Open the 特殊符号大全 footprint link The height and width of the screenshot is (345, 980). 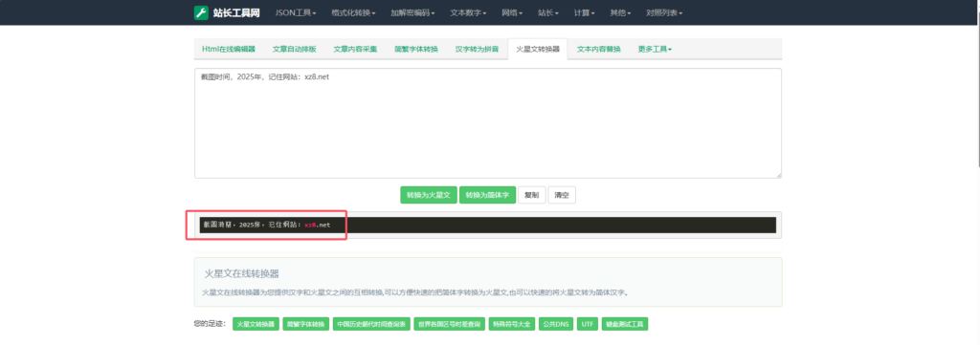(512, 324)
